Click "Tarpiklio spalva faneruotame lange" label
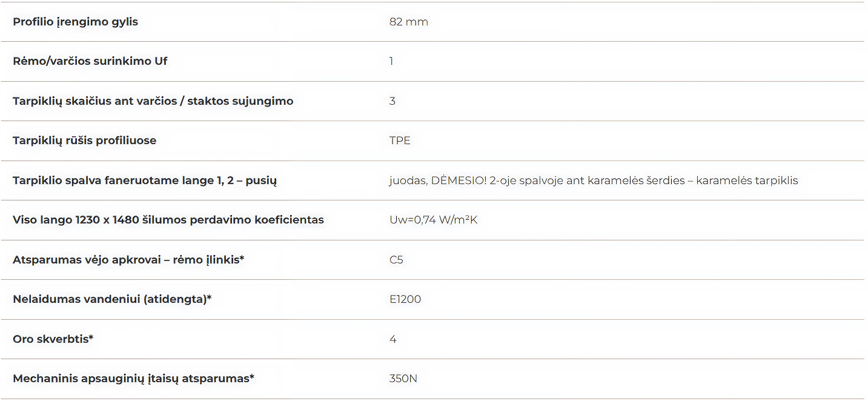 tap(144, 181)
